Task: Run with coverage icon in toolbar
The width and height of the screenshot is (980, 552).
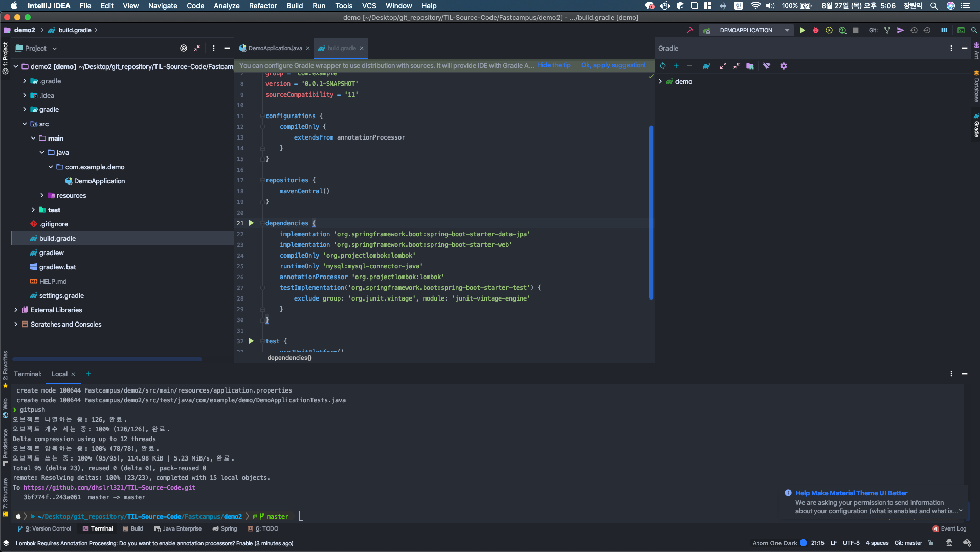Action: (829, 30)
